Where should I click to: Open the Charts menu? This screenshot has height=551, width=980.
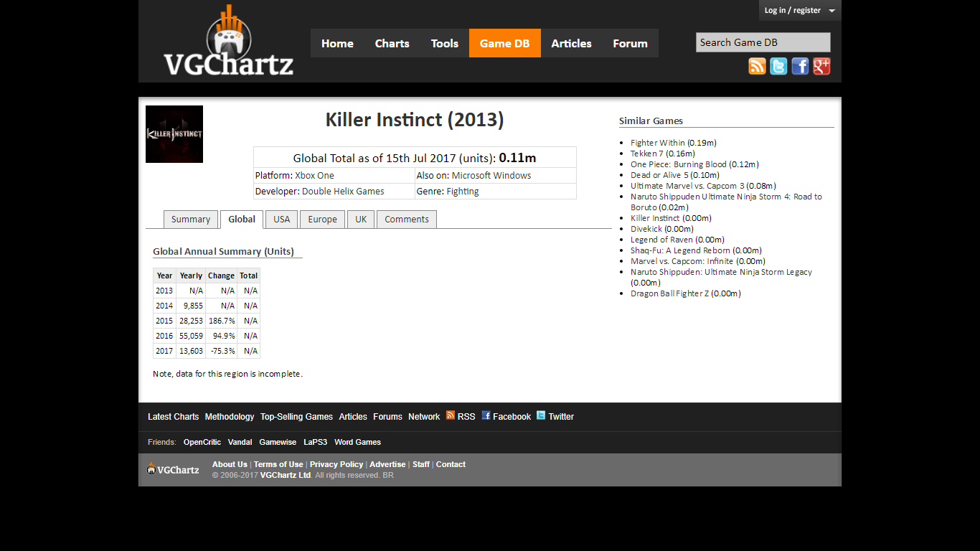pos(392,43)
